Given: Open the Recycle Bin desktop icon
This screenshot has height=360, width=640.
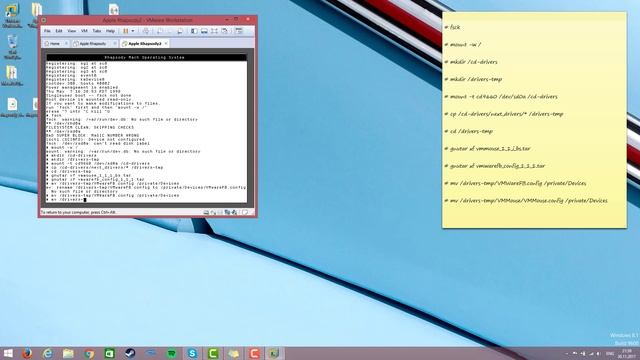Looking at the screenshot, I should click(12, 47).
